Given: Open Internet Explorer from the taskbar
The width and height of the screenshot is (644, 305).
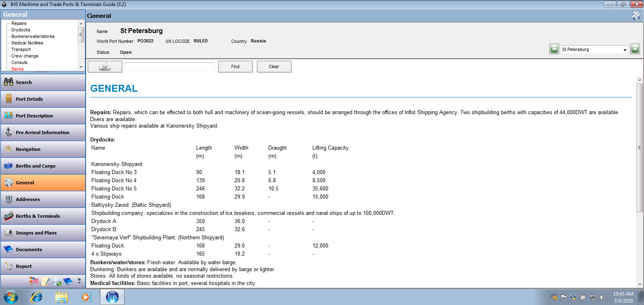Looking at the screenshot, I should point(37,297).
